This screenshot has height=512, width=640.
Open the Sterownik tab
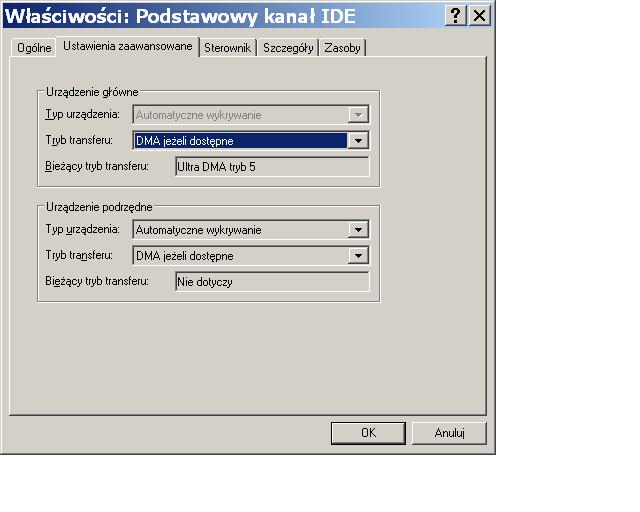(227, 48)
